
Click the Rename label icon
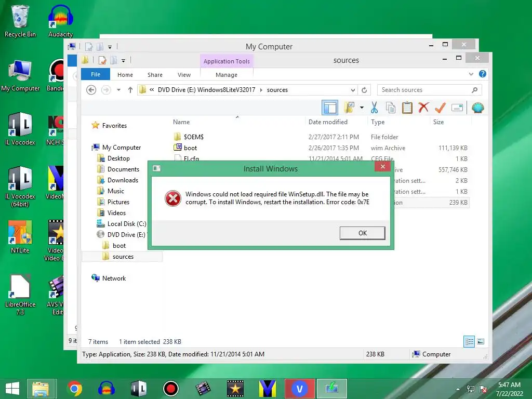point(457,108)
